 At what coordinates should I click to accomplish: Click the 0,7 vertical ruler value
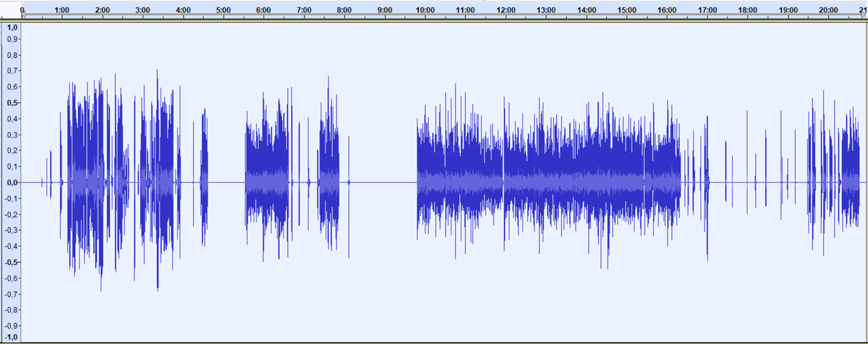[x=12, y=71]
